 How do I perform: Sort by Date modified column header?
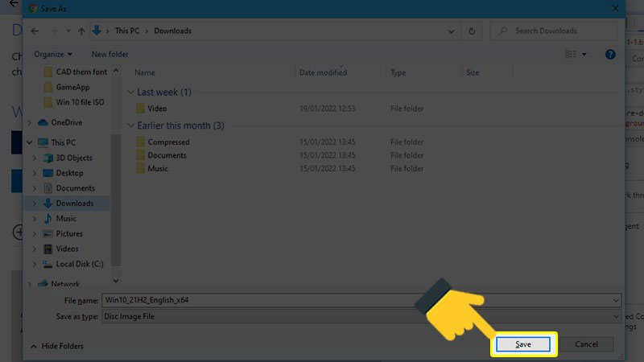click(323, 73)
